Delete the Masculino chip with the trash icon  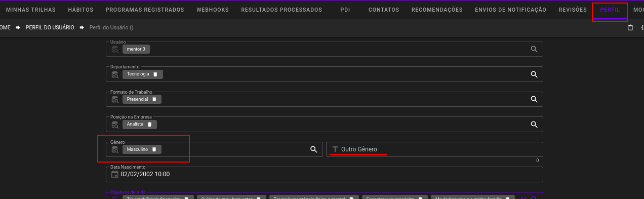[154, 149]
